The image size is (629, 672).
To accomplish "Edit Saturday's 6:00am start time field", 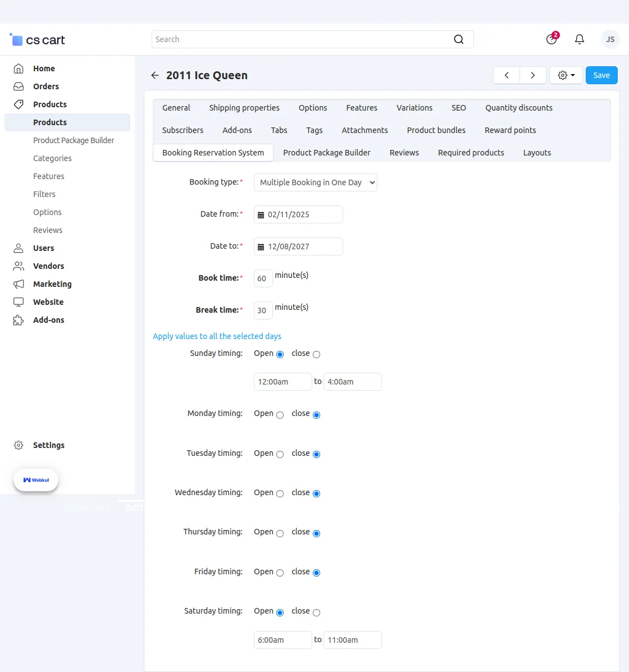I will (282, 640).
